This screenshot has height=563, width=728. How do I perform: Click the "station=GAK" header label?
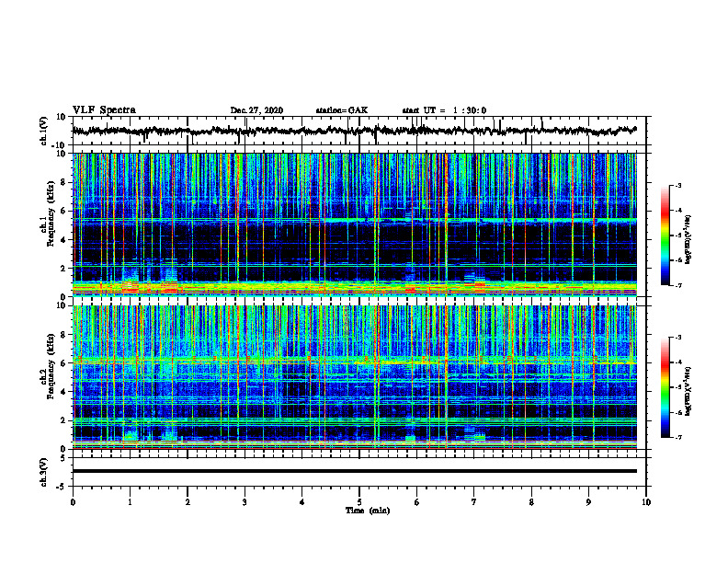click(342, 110)
